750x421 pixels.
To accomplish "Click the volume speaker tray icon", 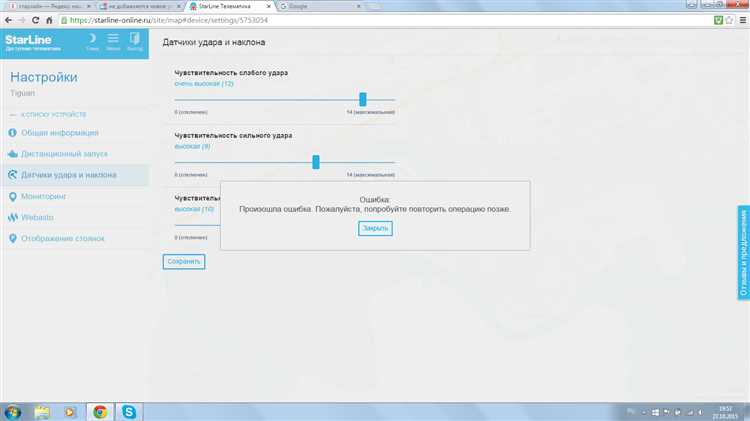I will [700, 412].
